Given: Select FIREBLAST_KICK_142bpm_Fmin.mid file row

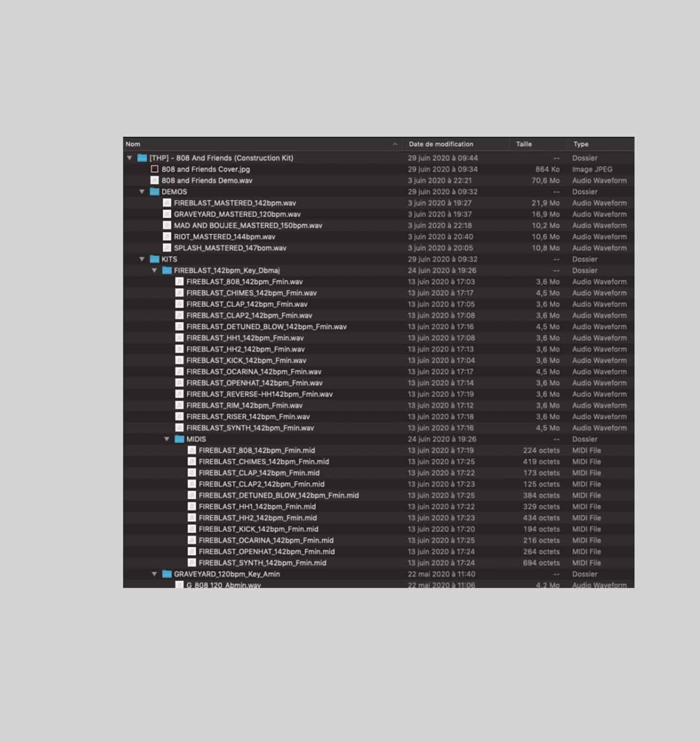Looking at the screenshot, I should [258, 529].
